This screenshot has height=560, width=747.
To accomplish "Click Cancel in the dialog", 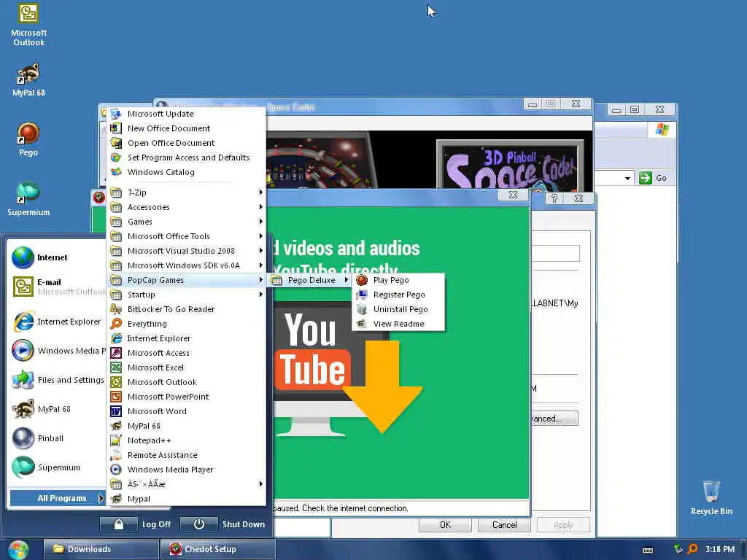I will tap(504, 525).
